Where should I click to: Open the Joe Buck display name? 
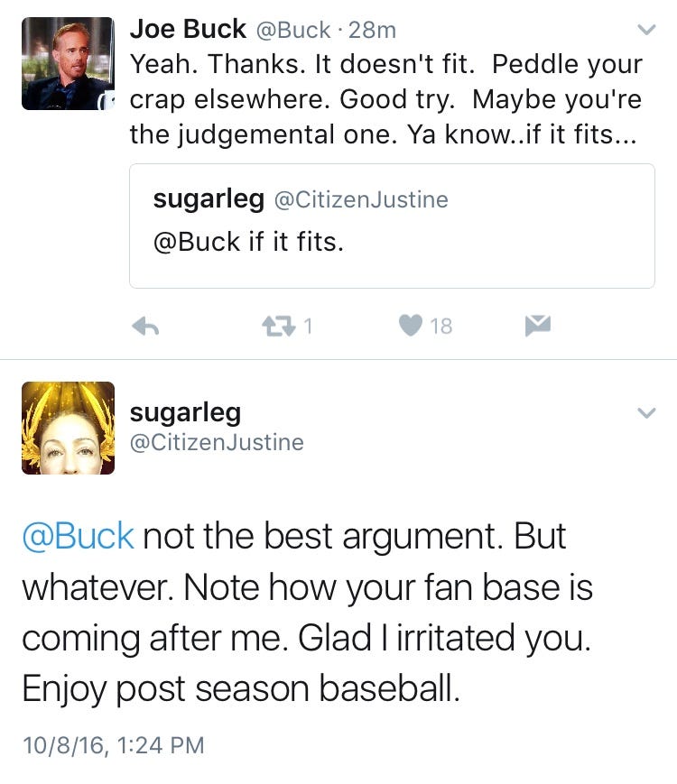[188, 29]
